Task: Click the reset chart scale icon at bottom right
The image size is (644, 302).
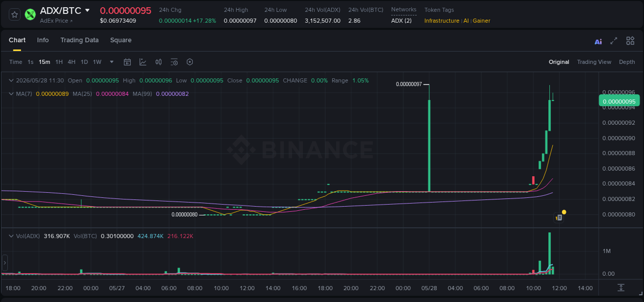Action: 621,288
